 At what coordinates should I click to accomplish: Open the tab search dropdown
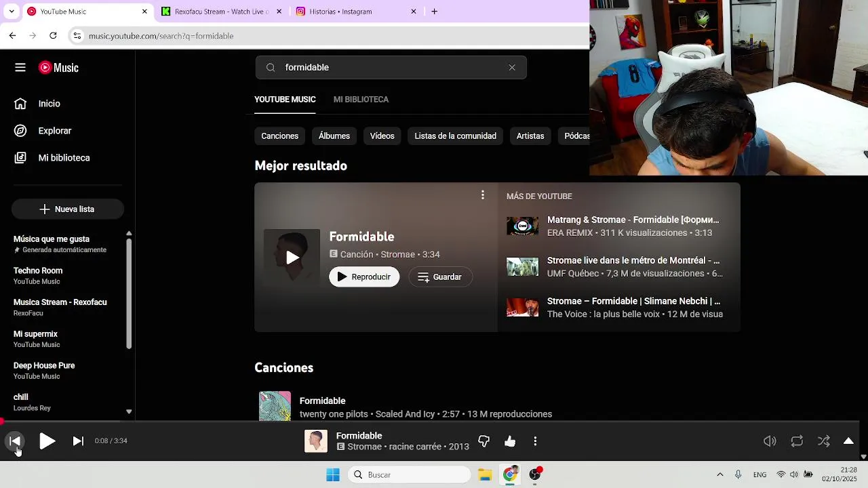pos(12,12)
